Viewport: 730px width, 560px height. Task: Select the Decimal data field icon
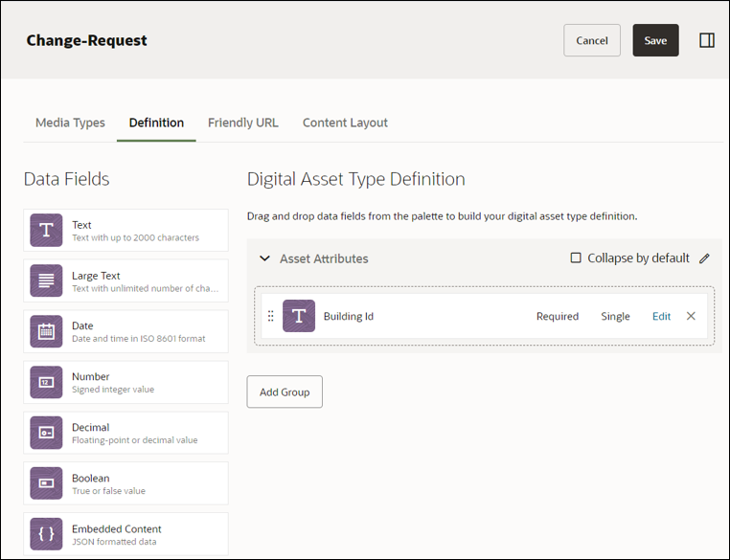point(46,433)
